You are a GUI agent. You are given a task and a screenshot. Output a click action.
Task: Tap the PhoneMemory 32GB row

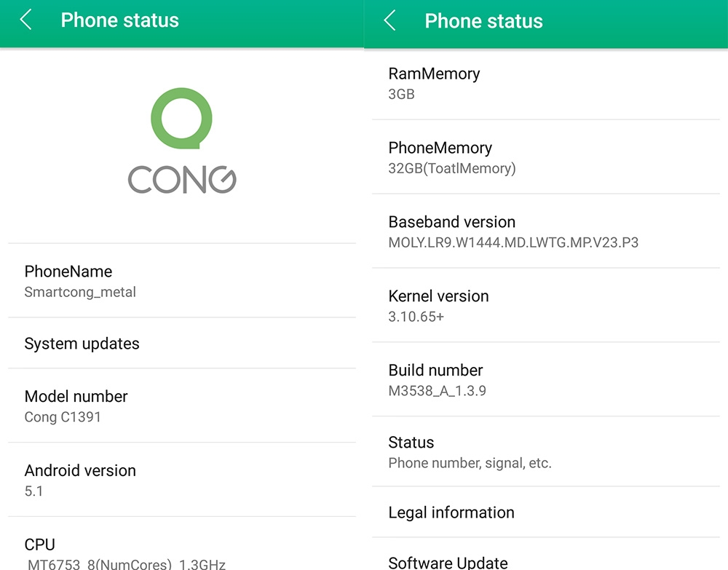(546, 157)
